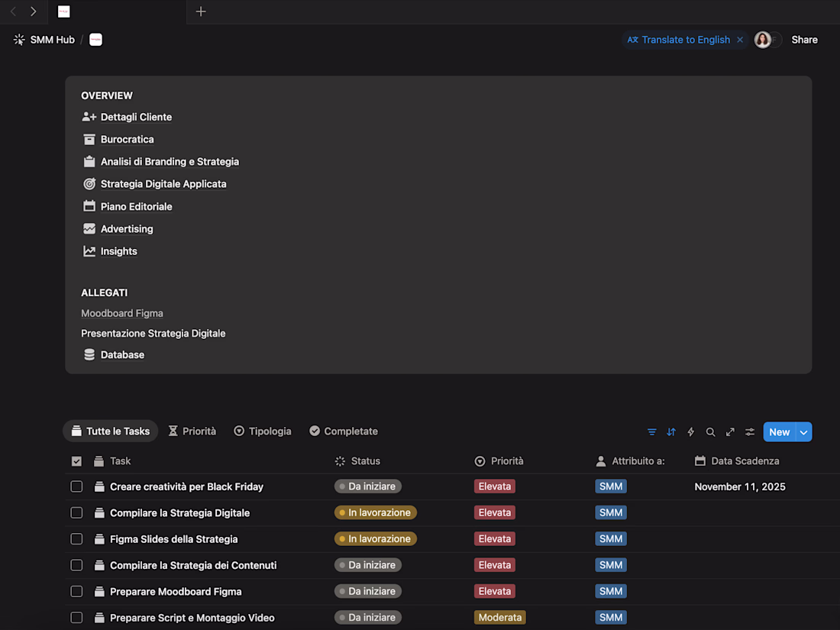840x630 pixels.
Task: Click the Analisi di Branding clipboard icon
Action: click(x=89, y=161)
